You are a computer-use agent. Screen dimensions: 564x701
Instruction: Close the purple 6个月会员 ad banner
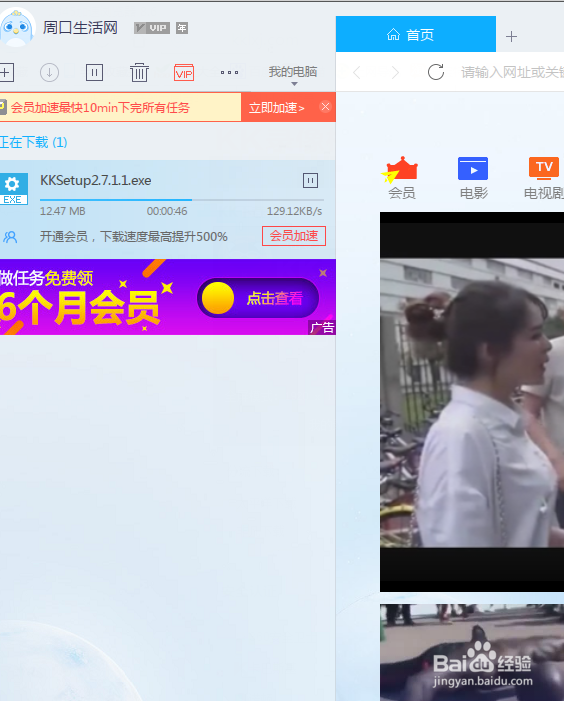pyautogui.click(x=323, y=273)
